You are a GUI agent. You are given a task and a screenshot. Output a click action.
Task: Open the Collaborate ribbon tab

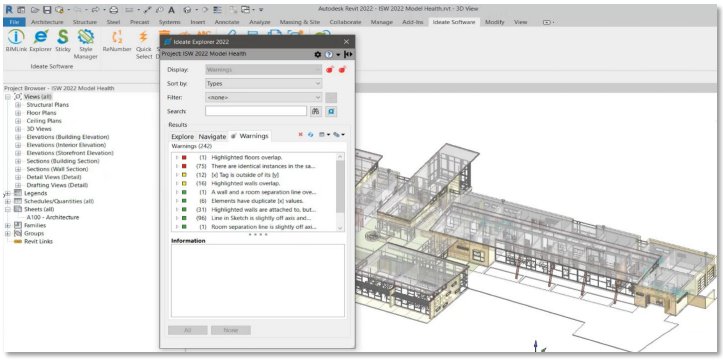[x=345, y=22]
